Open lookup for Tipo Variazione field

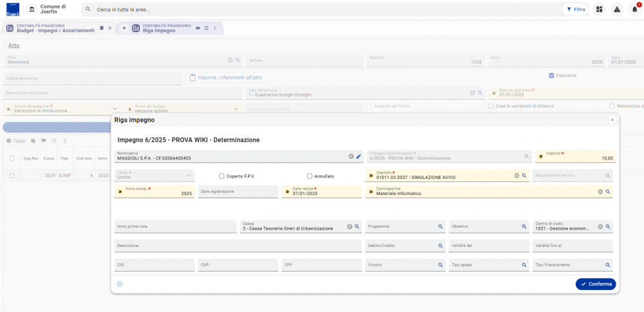tap(480, 93)
